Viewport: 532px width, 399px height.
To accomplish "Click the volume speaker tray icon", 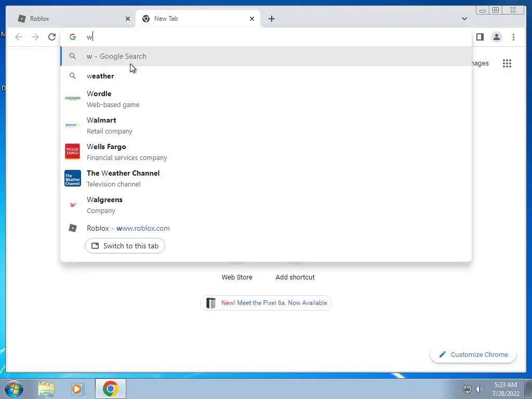I will [480, 389].
